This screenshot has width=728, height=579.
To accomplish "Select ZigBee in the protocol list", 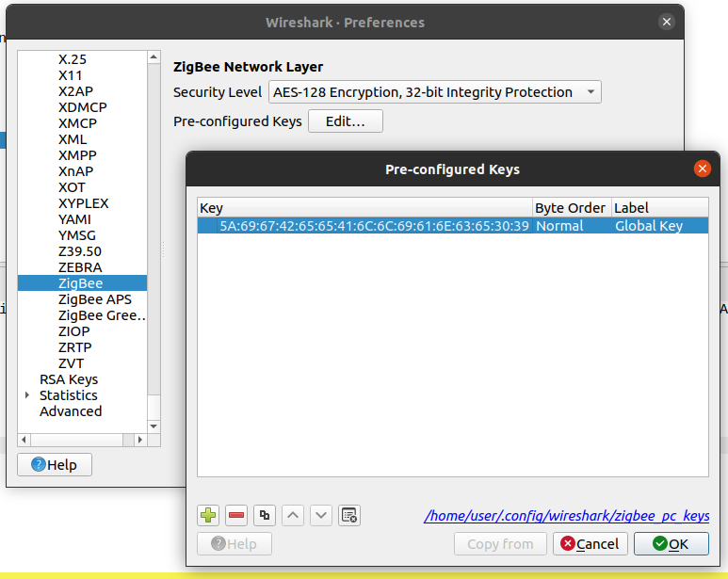I will point(82,283).
